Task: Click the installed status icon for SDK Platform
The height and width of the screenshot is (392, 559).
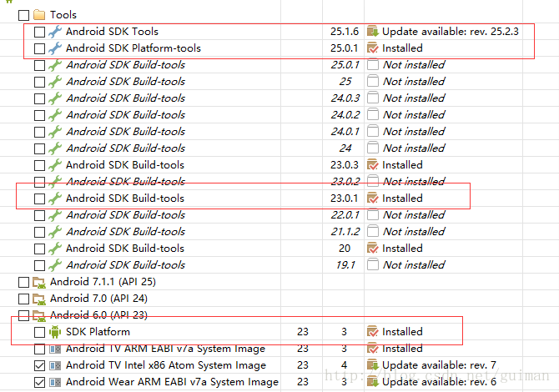Action: tap(373, 332)
